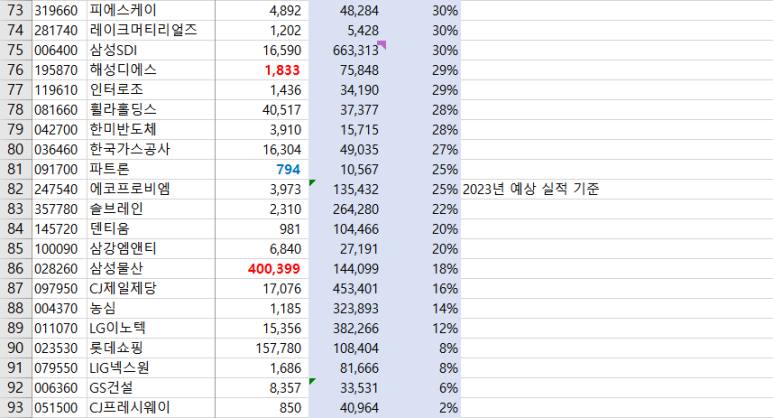Screen dimensions: 773x418
Task: Click the 27% percentage cell
Action: tap(423, 149)
